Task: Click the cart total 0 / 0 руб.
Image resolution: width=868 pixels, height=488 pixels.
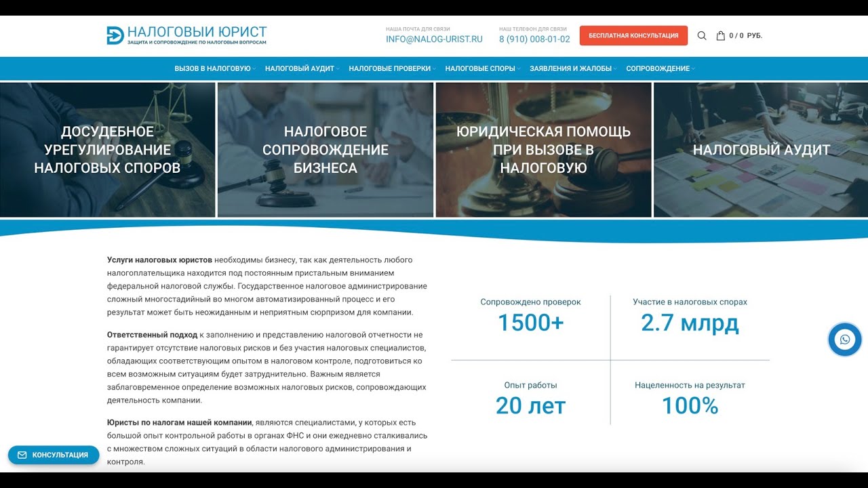Action: click(x=745, y=36)
